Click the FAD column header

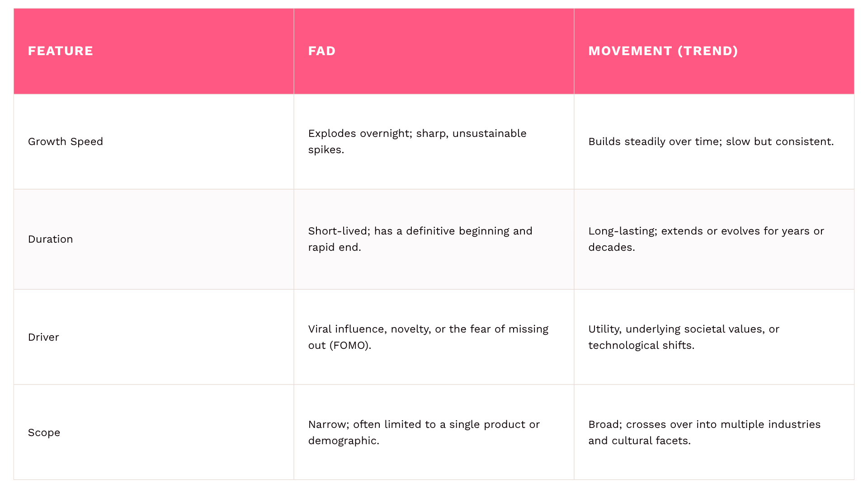[x=322, y=51]
